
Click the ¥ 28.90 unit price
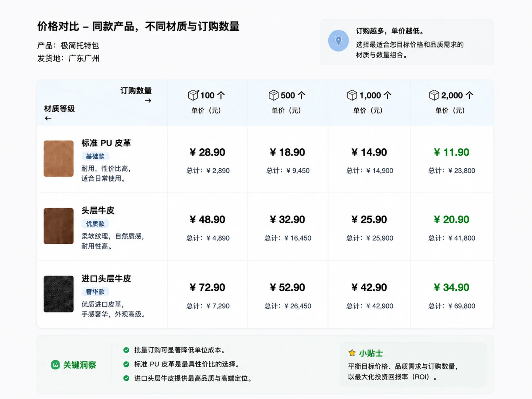tap(207, 152)
